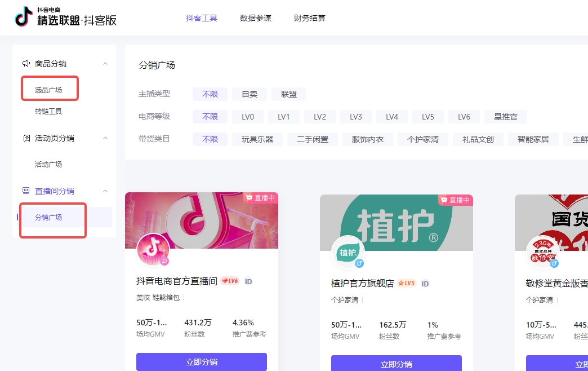This screenshot has height=371, width=588.
Task: Click 美妆 鞋靴箱包 under 抖音电商官方直播间
Action: click(x=158, y=297)
